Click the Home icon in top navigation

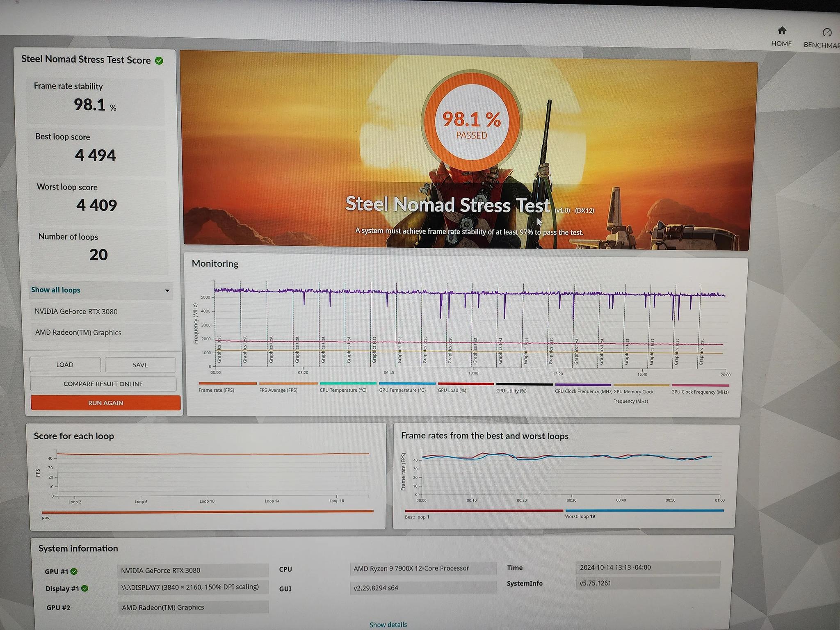pos(782,31)
